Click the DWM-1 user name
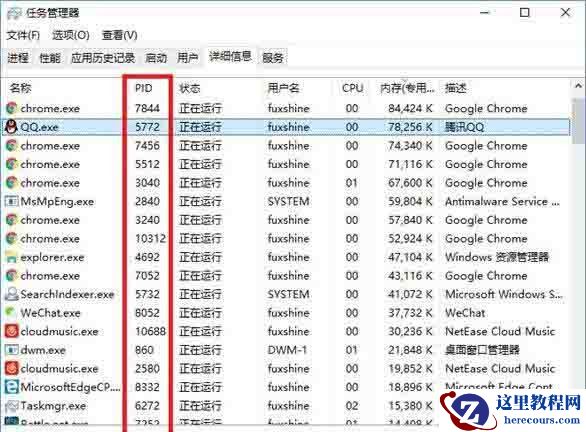586x432 pixels. point(287,350)
